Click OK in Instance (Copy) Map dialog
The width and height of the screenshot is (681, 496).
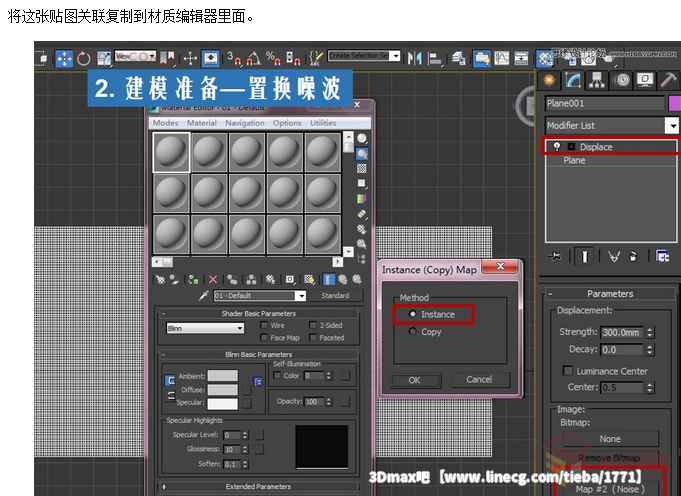(416, 380)
